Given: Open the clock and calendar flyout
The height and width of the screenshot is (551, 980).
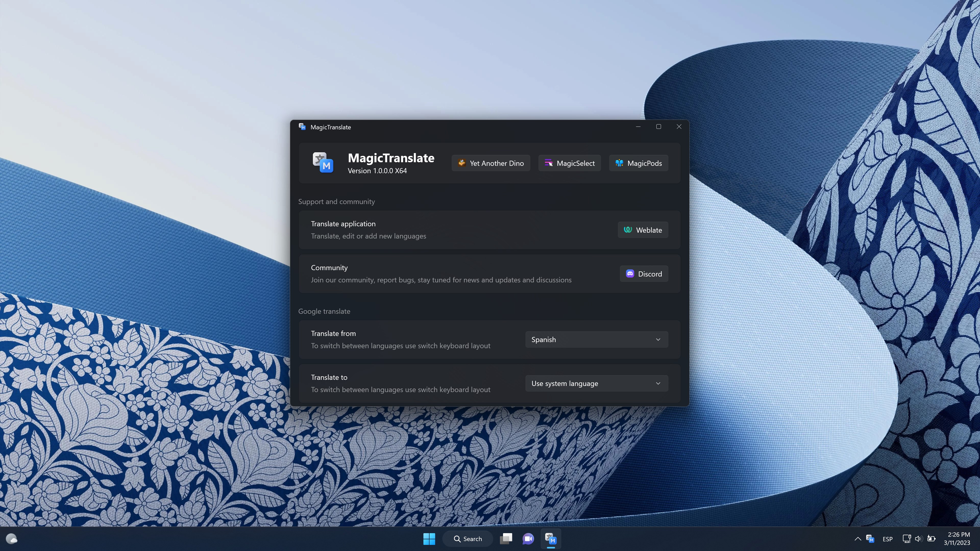Looking at the screenshot, I should [957, 539].
